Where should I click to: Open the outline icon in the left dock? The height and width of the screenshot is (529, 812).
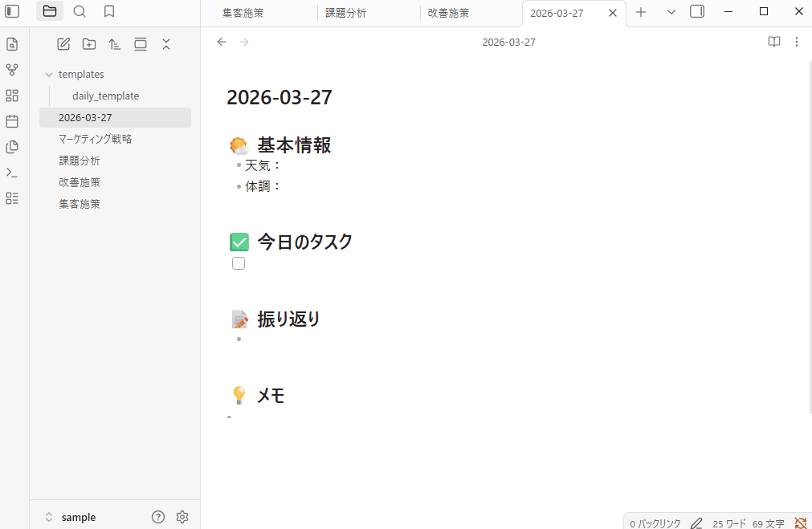click(12, 198)
